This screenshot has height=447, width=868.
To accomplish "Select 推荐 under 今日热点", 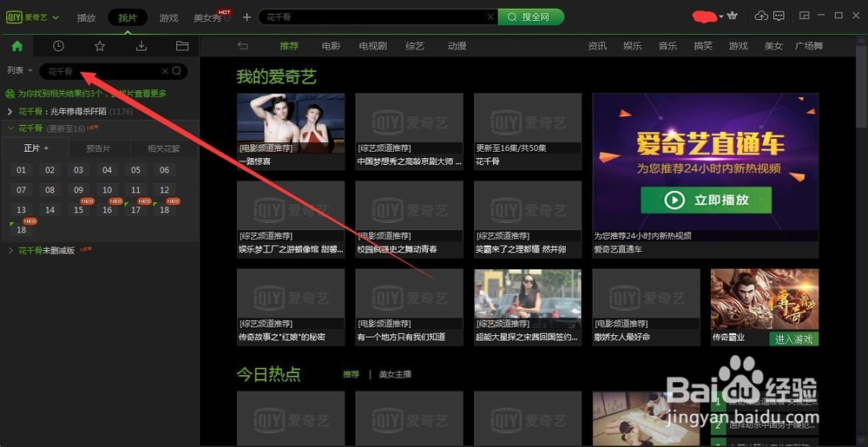I will 351,374.
